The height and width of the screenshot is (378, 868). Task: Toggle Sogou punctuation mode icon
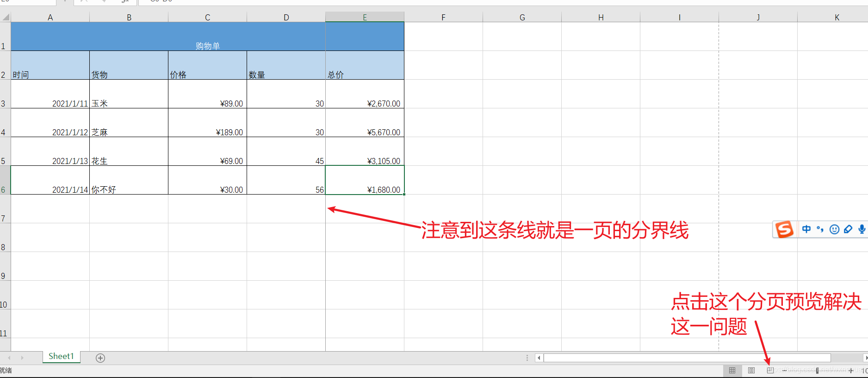820,229
